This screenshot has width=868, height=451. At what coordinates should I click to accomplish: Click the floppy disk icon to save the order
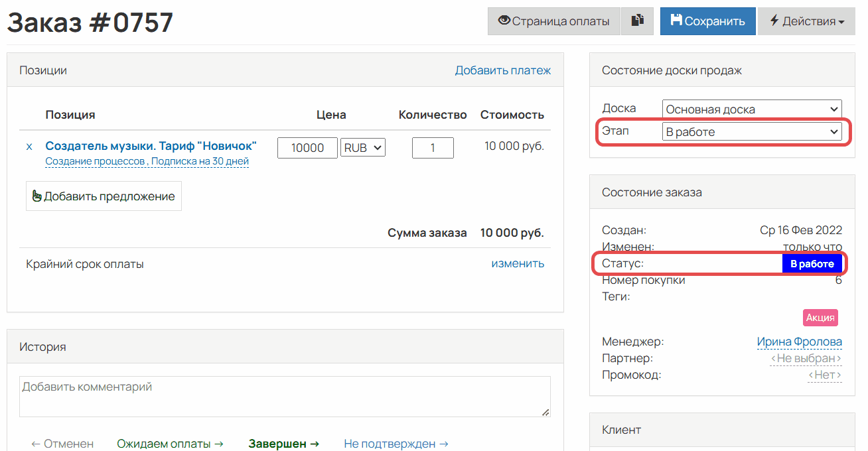(x=676, y=21)
